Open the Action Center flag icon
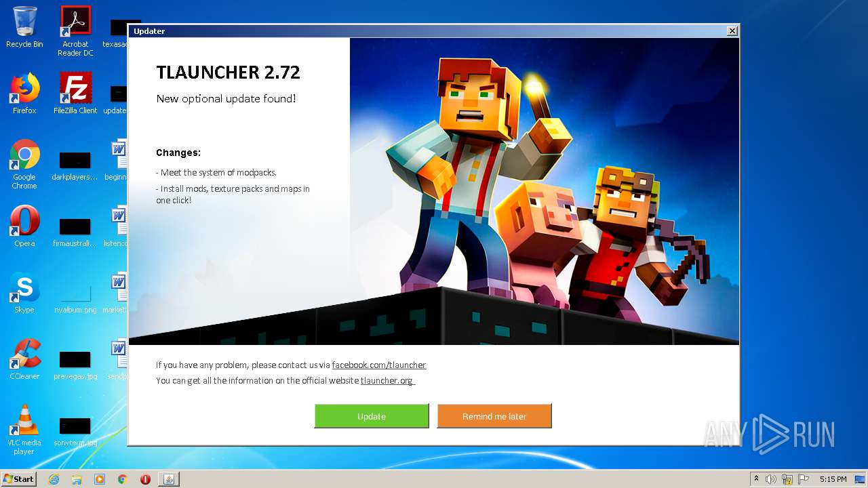This screenshot has height=488, width=868. click(x=804, y=479)
